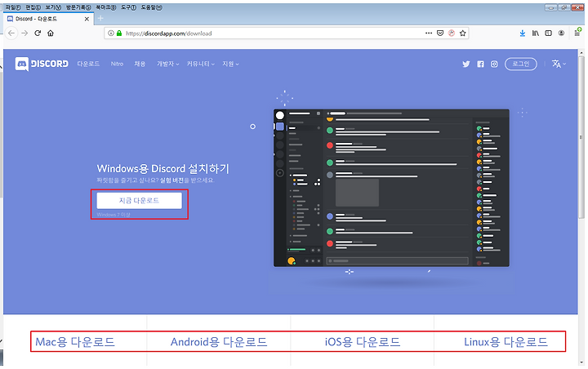Open the 방문기록 menu
588x369 pixels.
tap(78, 7)
